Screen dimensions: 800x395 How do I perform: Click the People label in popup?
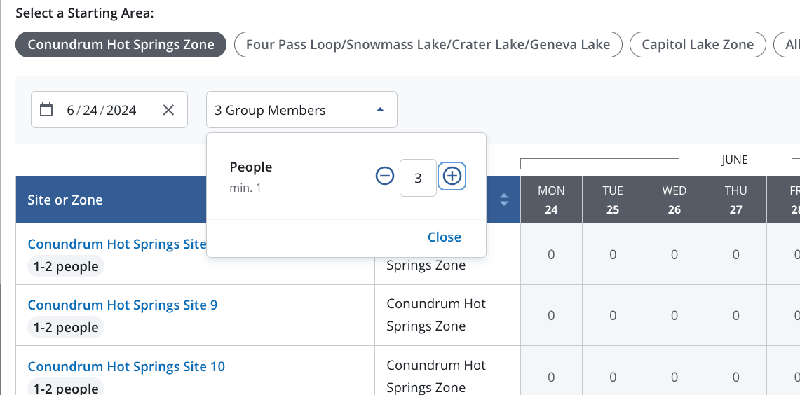(x=251, y=167)
